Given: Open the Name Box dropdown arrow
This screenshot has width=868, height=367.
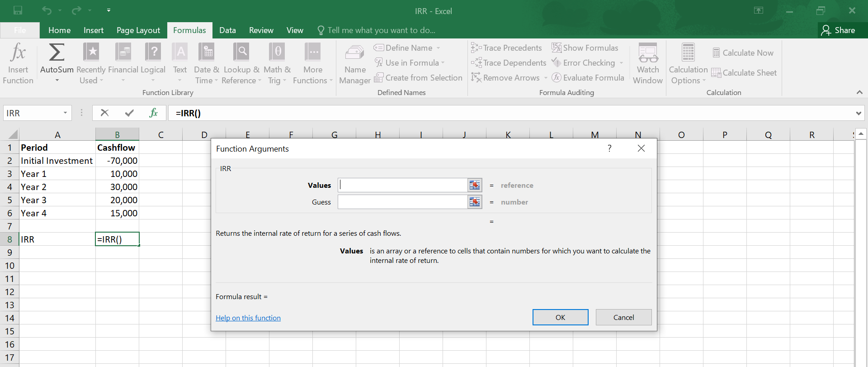Looking at the screenshot, I should pyautogui.click(x=65, y=113).
